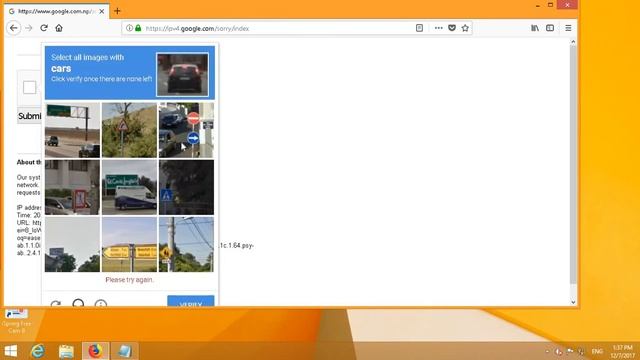The image size is (640, 360).
Task: Tick the I'm not a robot checkbox
Action: (29, 87)
